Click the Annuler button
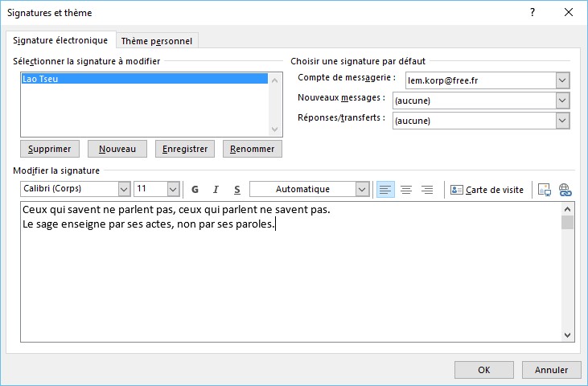Viewport: 588px width, 386px height. 551,370
